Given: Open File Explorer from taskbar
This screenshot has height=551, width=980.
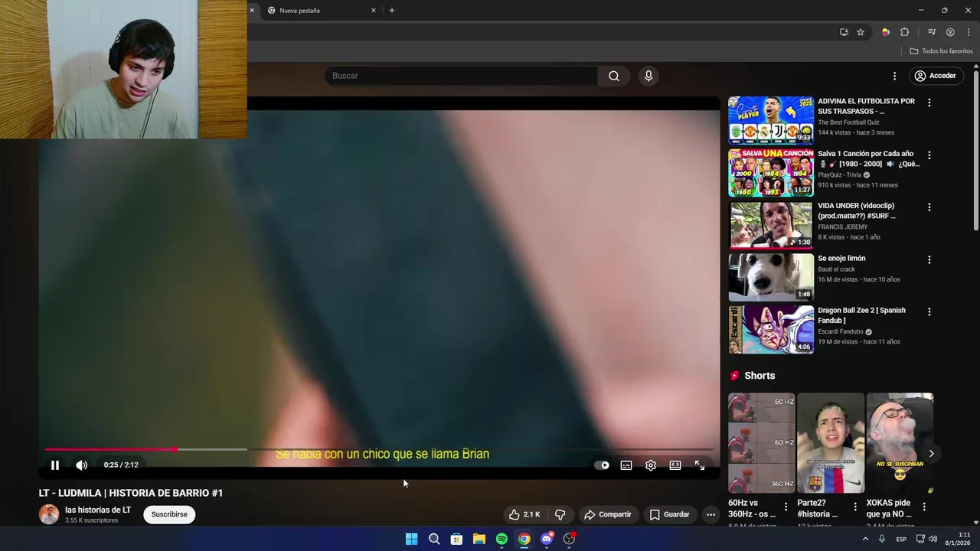Looking at the screenshot, I should point(479,539).
